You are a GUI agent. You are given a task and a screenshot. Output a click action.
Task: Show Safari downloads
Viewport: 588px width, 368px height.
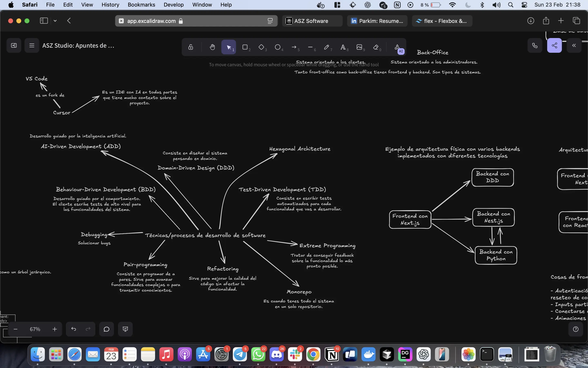(x=531, y=21)
